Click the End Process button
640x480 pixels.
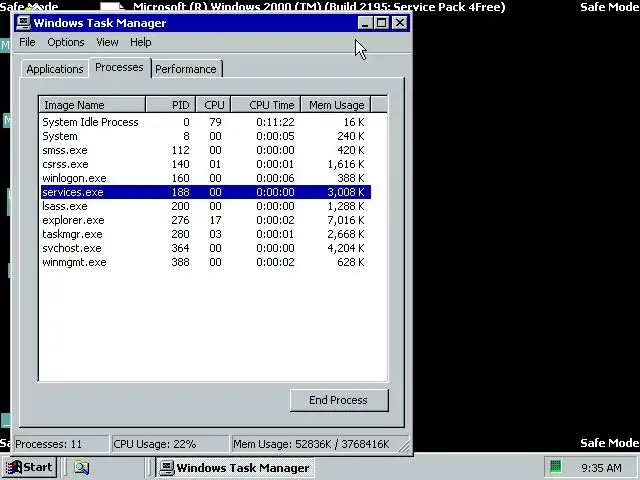338,400
